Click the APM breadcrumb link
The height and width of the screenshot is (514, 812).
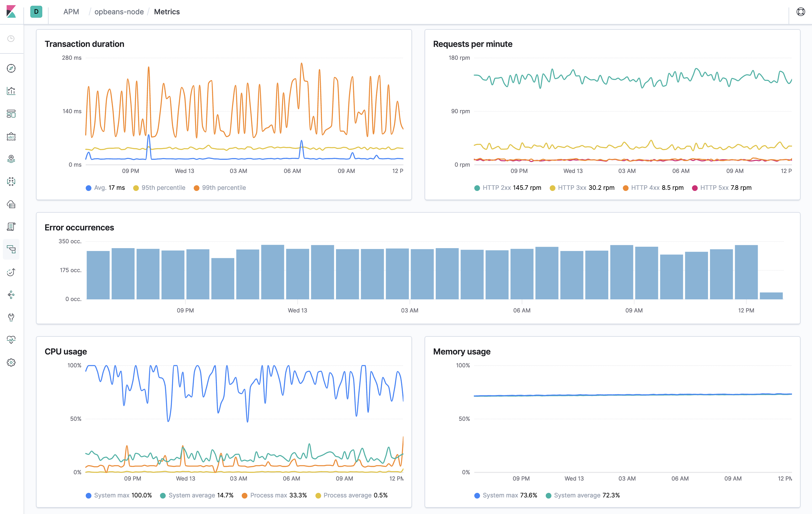coord(71,11)
